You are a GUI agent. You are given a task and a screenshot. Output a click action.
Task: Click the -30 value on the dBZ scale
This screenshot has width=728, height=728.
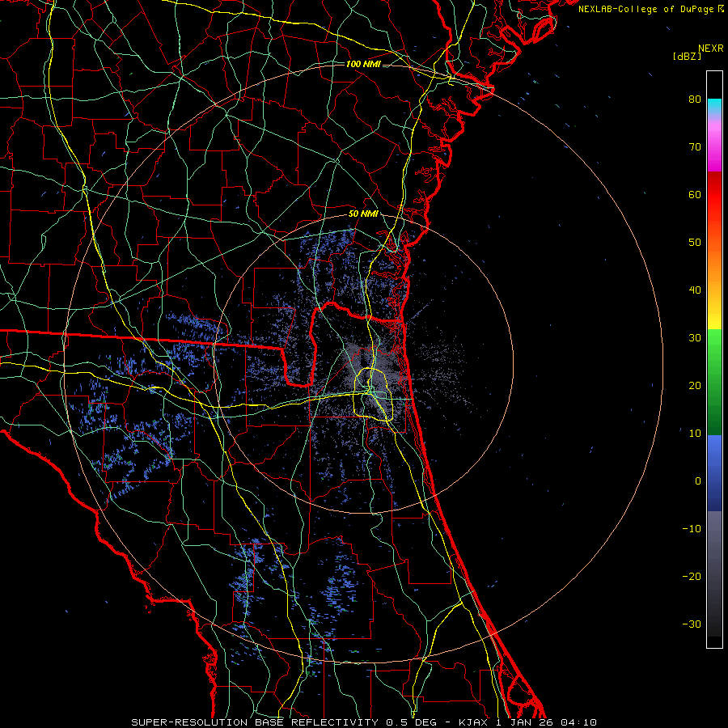[x=692, y=624]
